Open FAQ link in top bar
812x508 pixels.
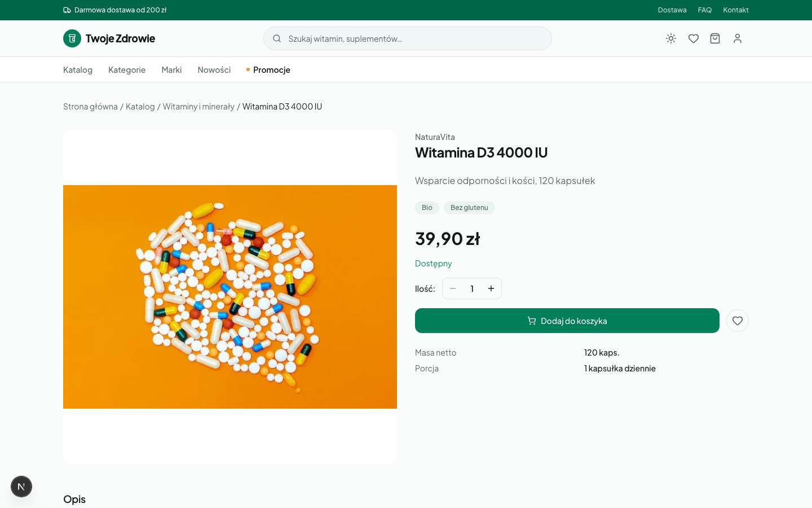[705, 10]
